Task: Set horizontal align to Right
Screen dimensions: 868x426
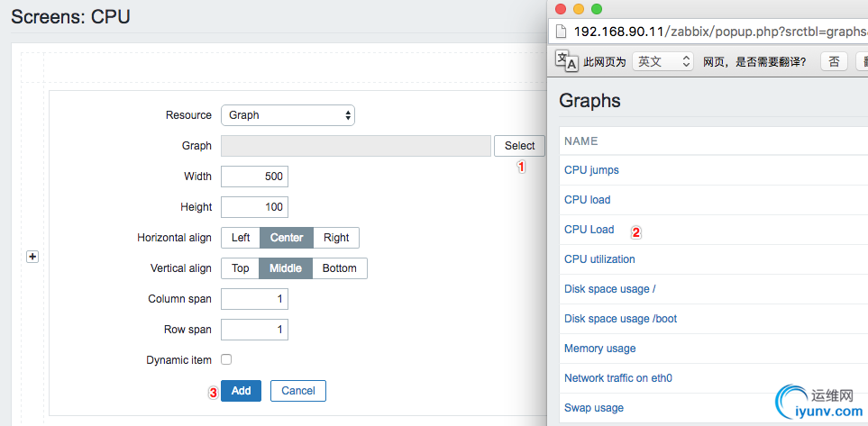Action: tap(336, 238)
